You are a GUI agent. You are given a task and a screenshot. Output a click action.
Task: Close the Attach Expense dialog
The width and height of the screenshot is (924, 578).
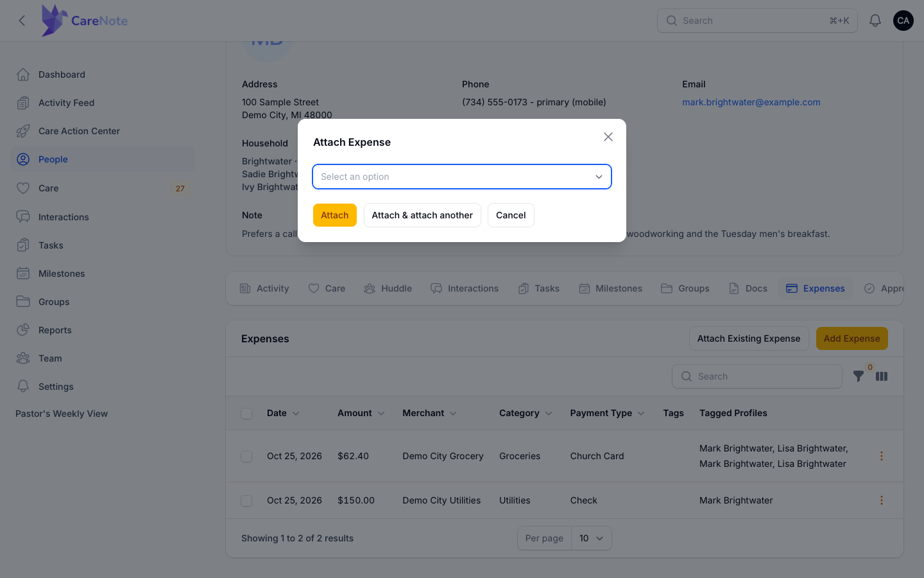tap(608, 137)
